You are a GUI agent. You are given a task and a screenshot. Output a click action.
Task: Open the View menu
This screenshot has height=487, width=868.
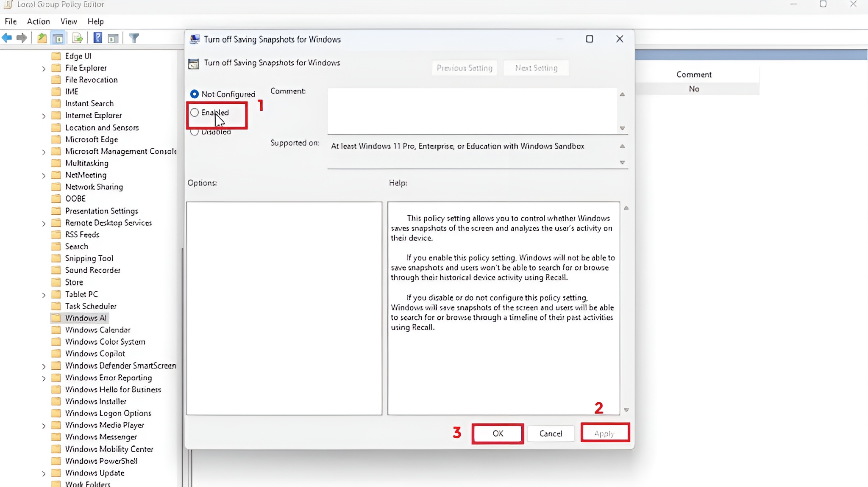[69, 21]
